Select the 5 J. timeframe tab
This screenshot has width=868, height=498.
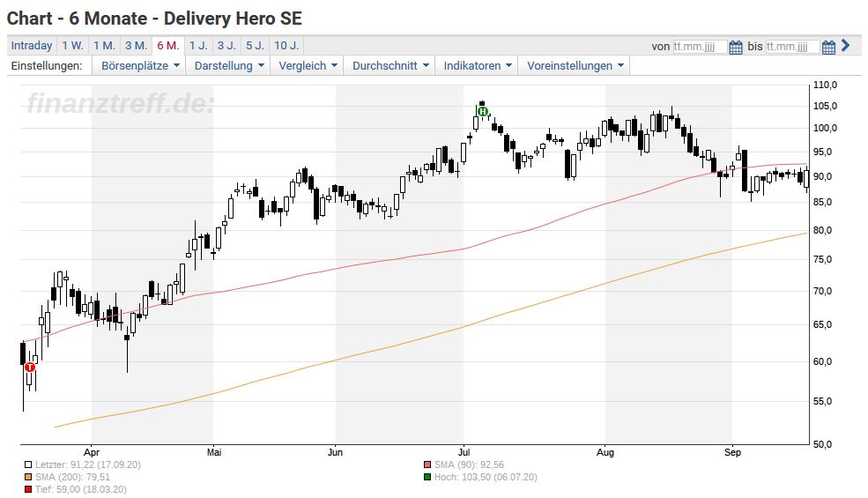click(256, 46)
